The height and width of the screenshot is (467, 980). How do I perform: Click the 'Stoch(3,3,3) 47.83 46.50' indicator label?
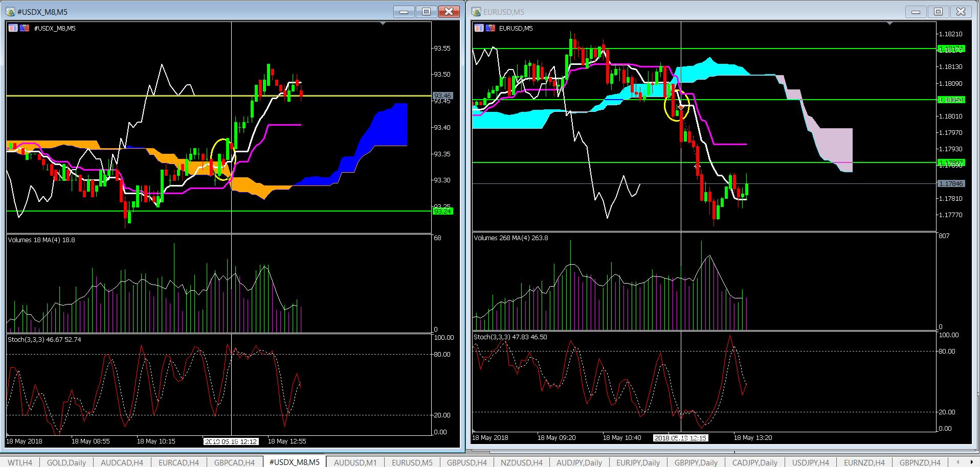[x=510, y=337]
